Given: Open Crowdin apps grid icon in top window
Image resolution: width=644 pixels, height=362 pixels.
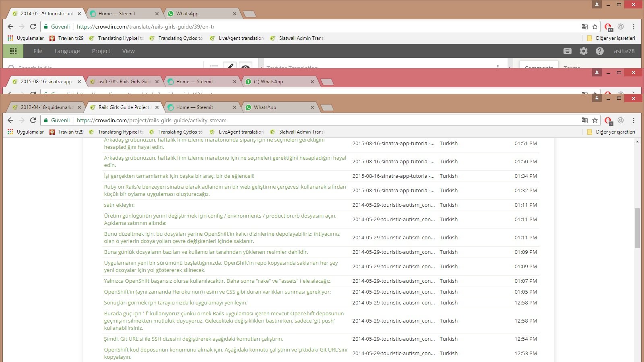Looking at the screenshot, I should [x=13, y=51].
